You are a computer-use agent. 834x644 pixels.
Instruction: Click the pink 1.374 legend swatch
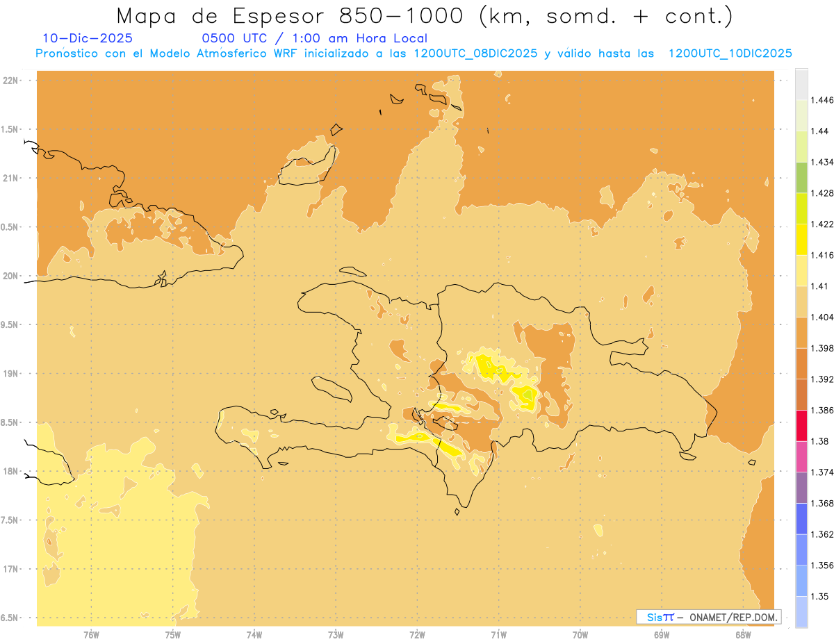[801, 456]
